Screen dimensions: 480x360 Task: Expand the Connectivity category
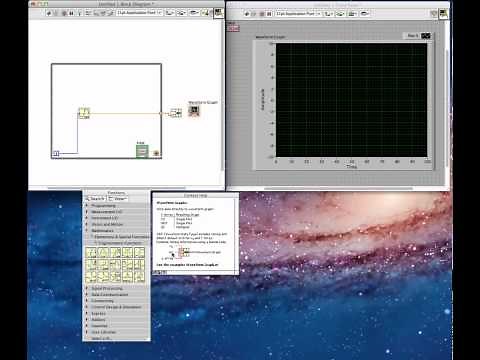116,301
